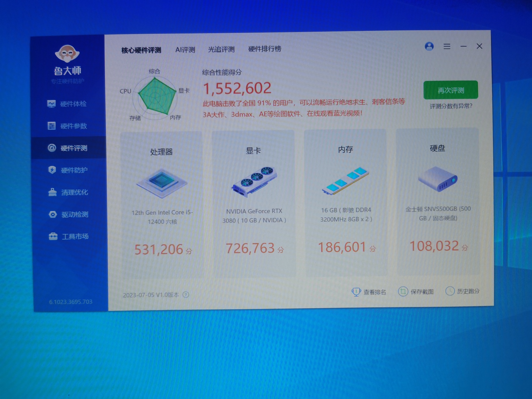Switch to the AI评测 tab
Image resolution: width=532 pixels, height=399 pixels.
185,50
